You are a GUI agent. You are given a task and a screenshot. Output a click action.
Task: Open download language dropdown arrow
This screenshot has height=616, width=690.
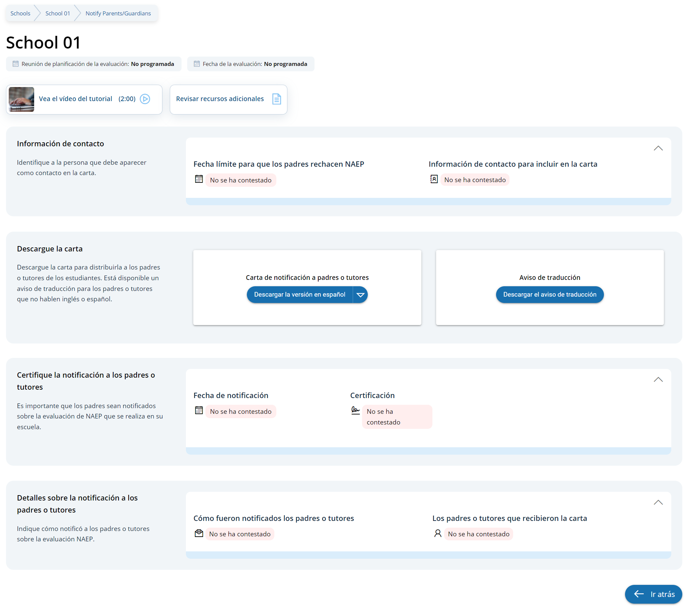click(360, 295)
